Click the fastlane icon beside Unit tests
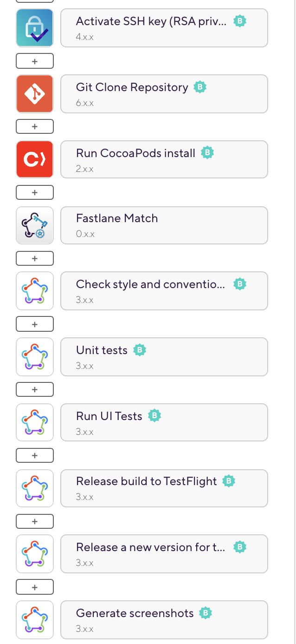Image resolution: width=296 pixels, height=644 pixels. (x=35, y=357)
